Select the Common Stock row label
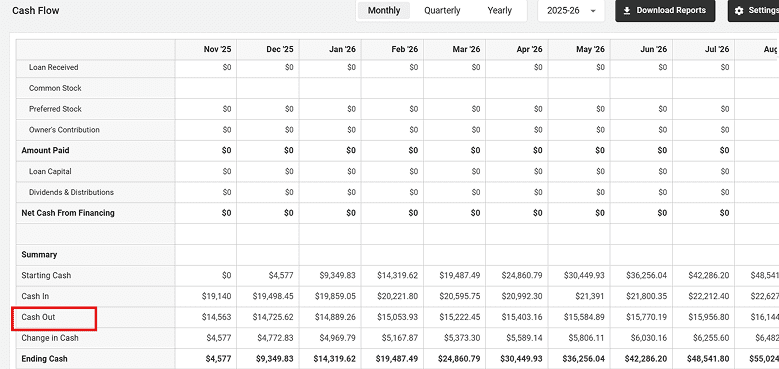Viewport: 779px width, 369px height. (55, 88)
